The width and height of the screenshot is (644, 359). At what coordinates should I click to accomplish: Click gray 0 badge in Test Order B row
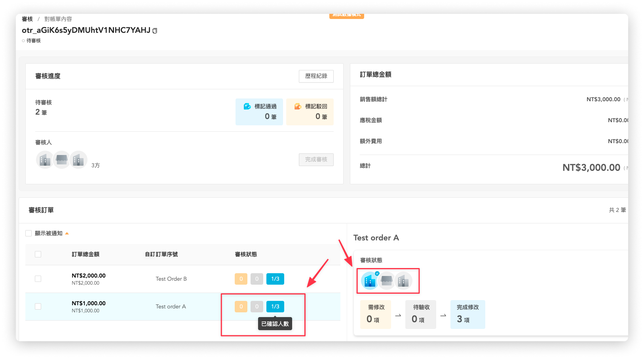point(257,279)
